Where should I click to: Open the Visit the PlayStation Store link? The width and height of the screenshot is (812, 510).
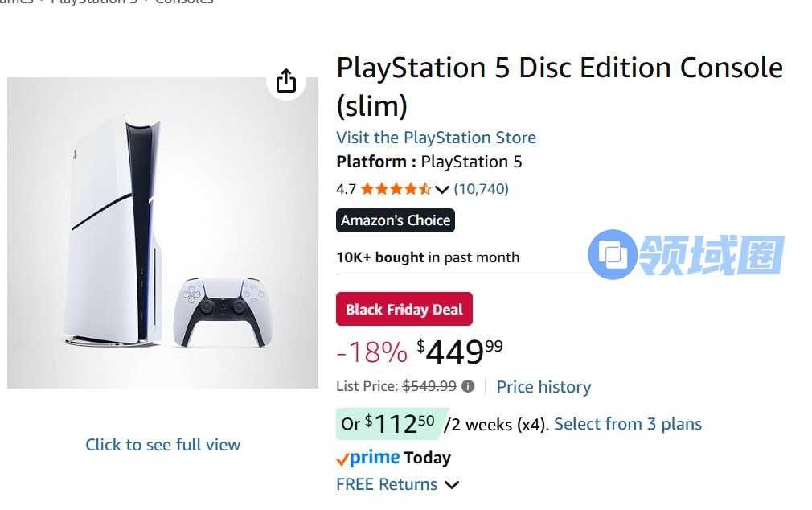(436, 138)
